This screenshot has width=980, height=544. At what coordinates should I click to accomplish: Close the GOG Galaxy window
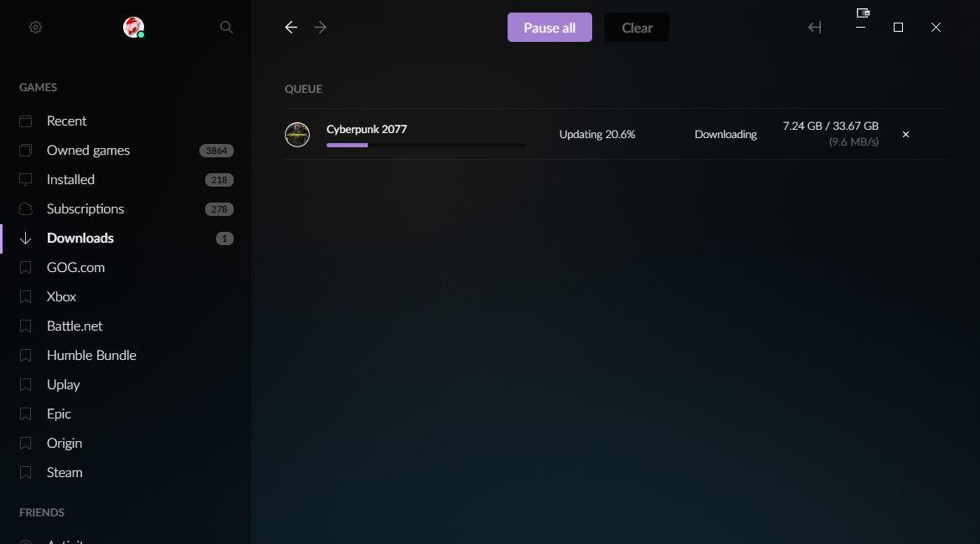[936, 28]
